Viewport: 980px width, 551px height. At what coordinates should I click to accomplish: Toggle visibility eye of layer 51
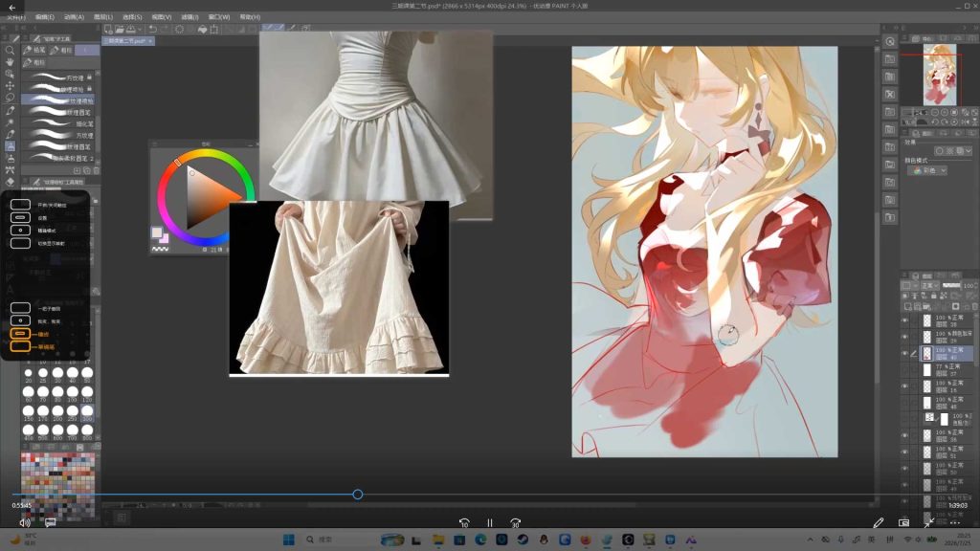tap(904, 452)
